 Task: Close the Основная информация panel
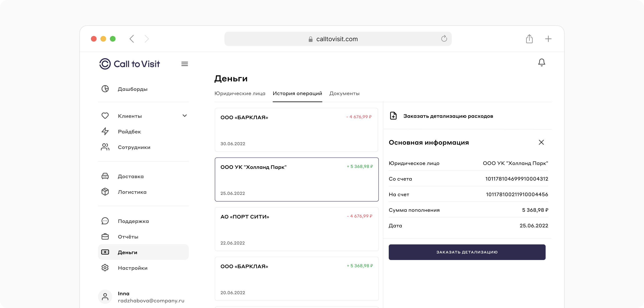tap(541, 142)
